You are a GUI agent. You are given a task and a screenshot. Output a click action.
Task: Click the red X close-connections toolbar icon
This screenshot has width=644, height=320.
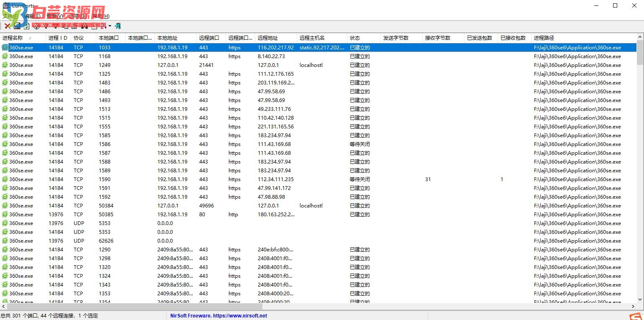click(x=8, y=26)
